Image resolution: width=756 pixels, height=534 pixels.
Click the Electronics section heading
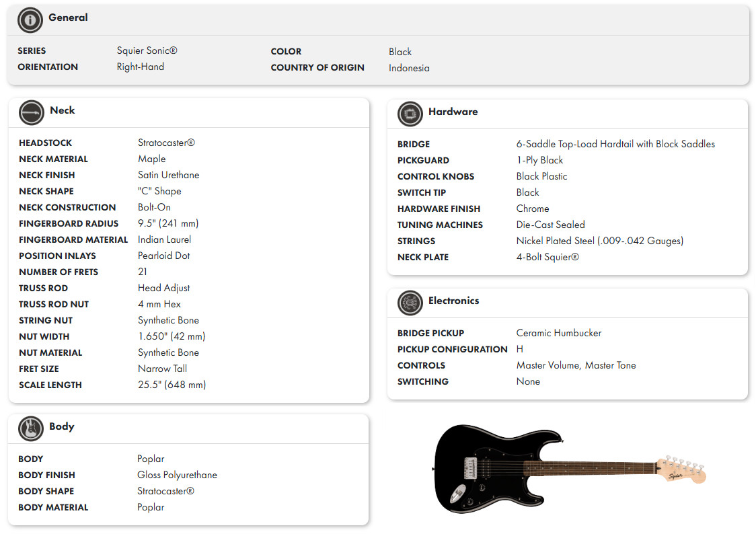pyautogui.click(x=453, y=301)
